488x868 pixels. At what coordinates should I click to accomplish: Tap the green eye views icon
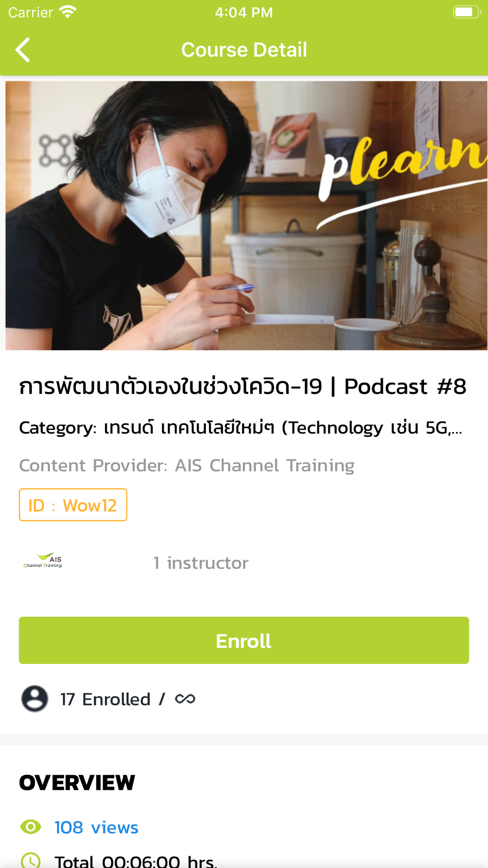pos(31,827)
